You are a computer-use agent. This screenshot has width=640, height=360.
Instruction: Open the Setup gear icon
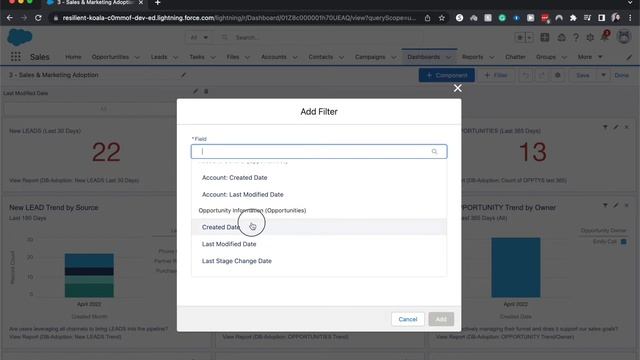(x=590, y=38)
